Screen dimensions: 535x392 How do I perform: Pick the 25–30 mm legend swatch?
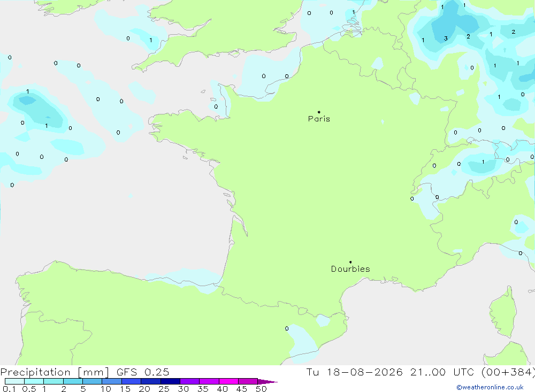click(170, 381)
